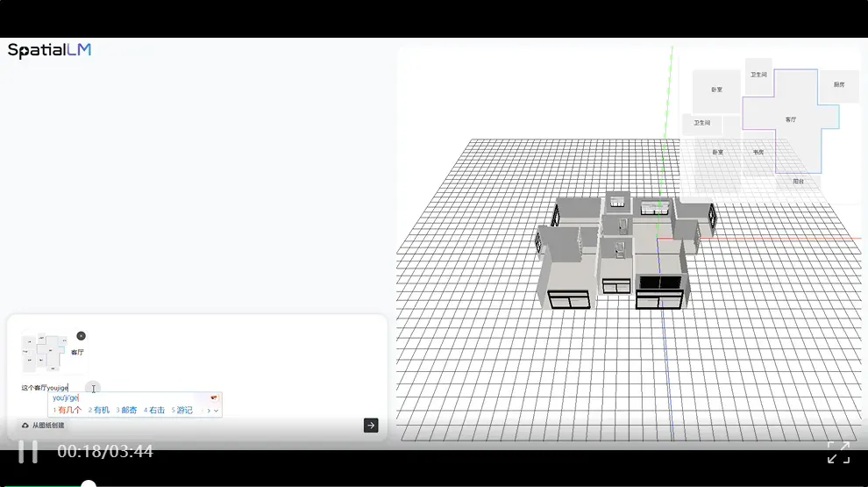This screenshot has height=487, width=868.
Task: Go to next IME candidate page
Action: [209, 411]
